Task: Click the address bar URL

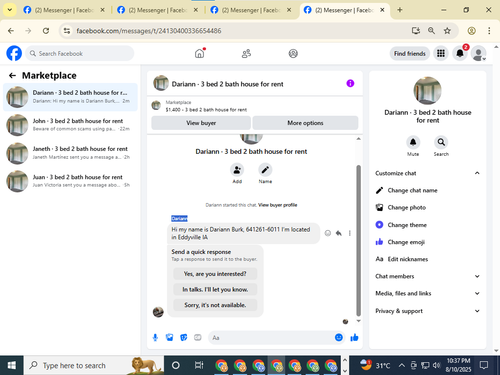Action: pyautogui.click(x=149, y=31)
